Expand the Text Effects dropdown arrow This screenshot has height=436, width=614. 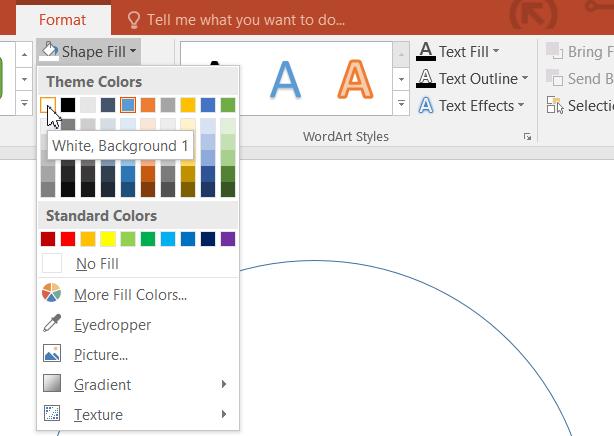pos(521,105)
